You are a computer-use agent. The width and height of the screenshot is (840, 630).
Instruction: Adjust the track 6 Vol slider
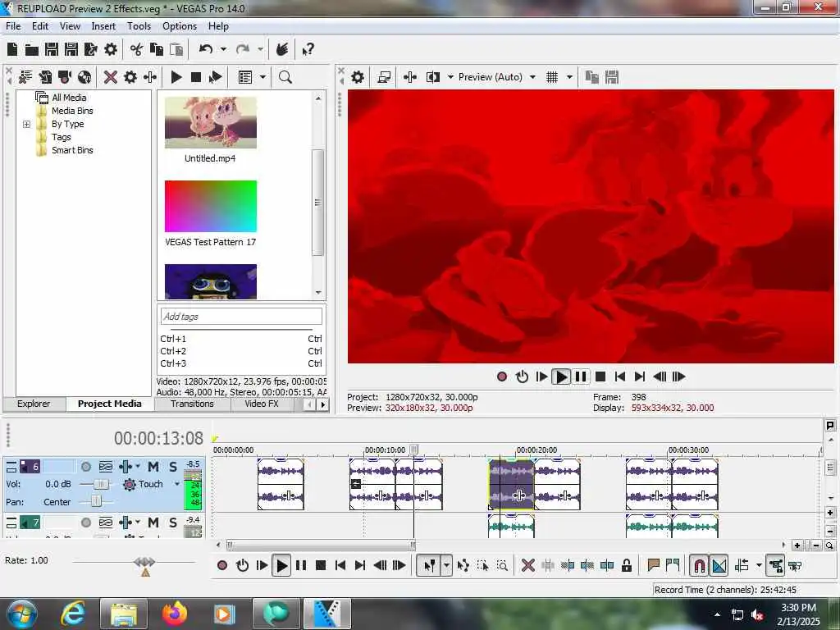tap(100, 484)
